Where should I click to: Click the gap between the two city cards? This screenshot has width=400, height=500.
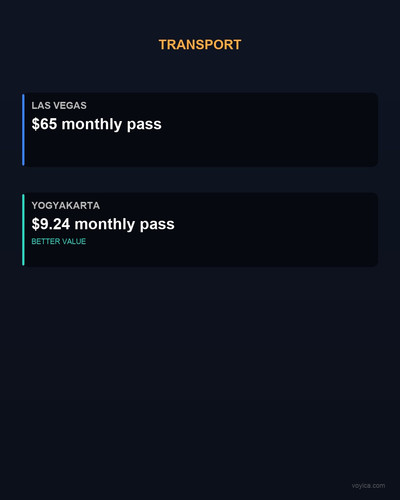(200, 180)
